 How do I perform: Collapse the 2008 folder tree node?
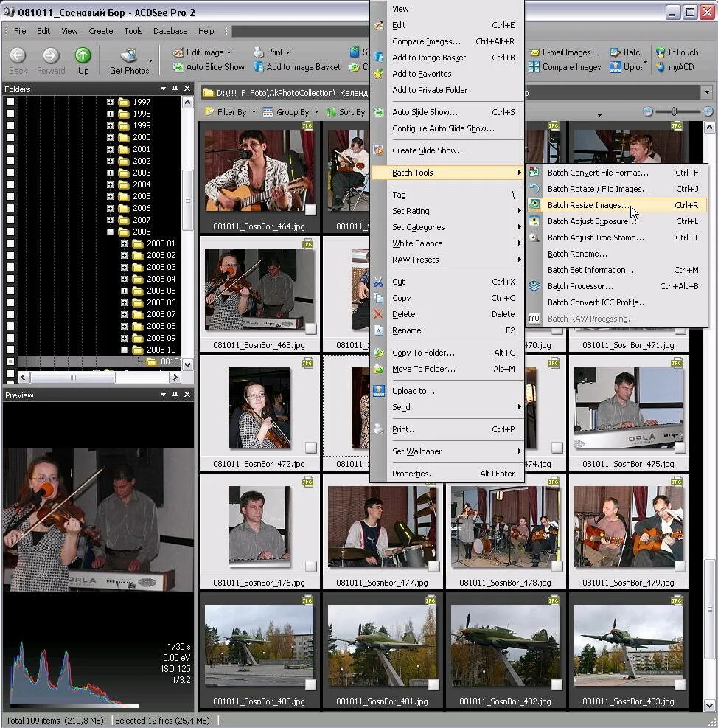pyautogui.click(x=110, y=232)
